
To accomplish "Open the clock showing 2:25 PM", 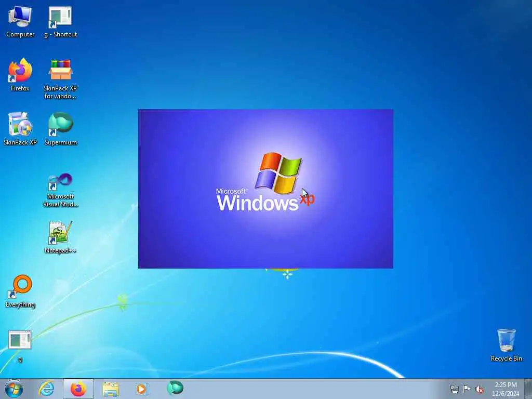I will (x=506, y=389).
